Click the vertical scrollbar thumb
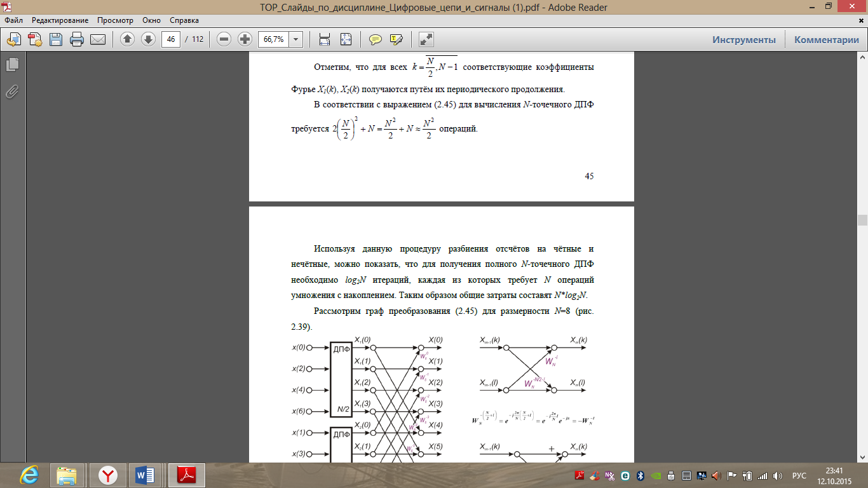868x488 pixels. tap(862, 220)
